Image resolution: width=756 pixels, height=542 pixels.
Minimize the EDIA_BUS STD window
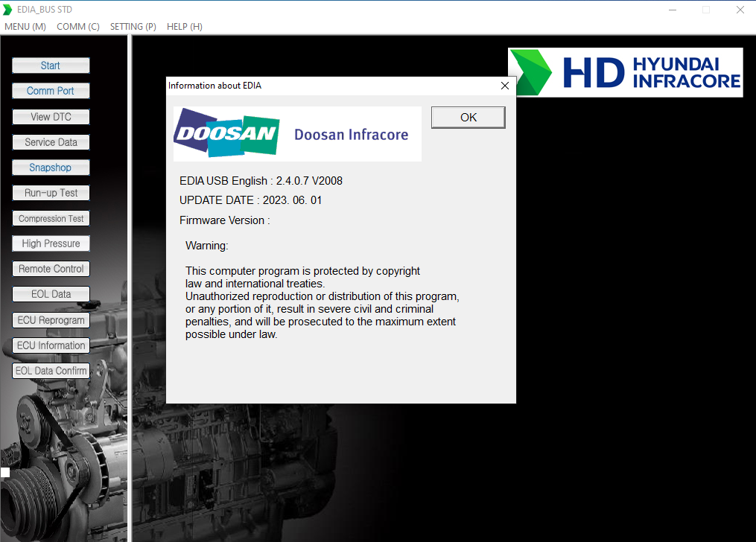click(673, 10)
